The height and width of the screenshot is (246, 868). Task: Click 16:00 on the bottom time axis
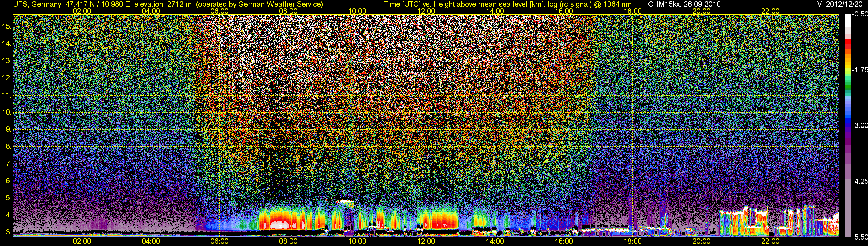[x=564, y=241]
